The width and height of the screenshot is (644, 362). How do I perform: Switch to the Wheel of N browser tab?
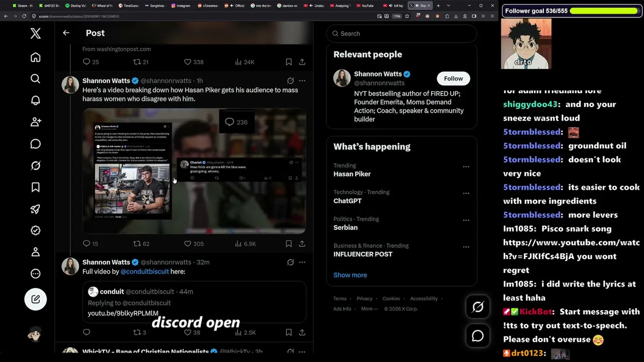coord(103,6)
